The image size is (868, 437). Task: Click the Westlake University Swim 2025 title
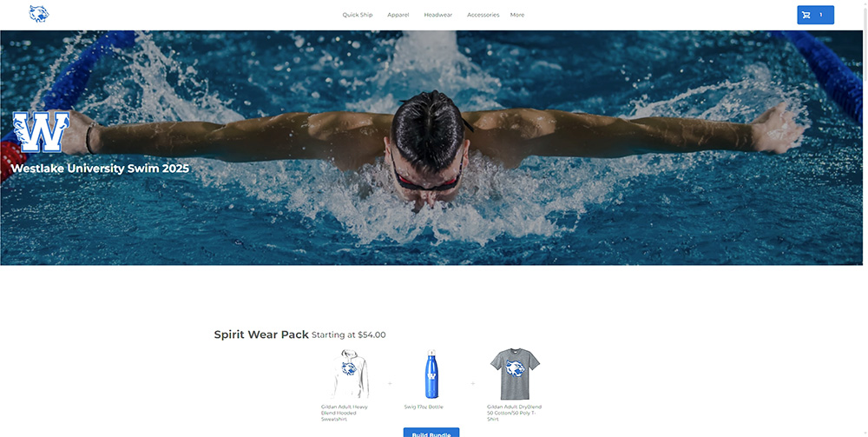(100, 169)
